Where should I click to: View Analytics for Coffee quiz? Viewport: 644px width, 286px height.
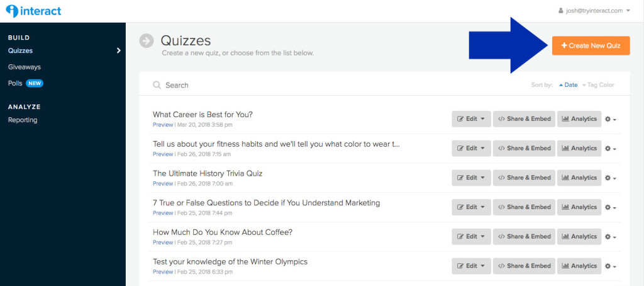point(579,237)
